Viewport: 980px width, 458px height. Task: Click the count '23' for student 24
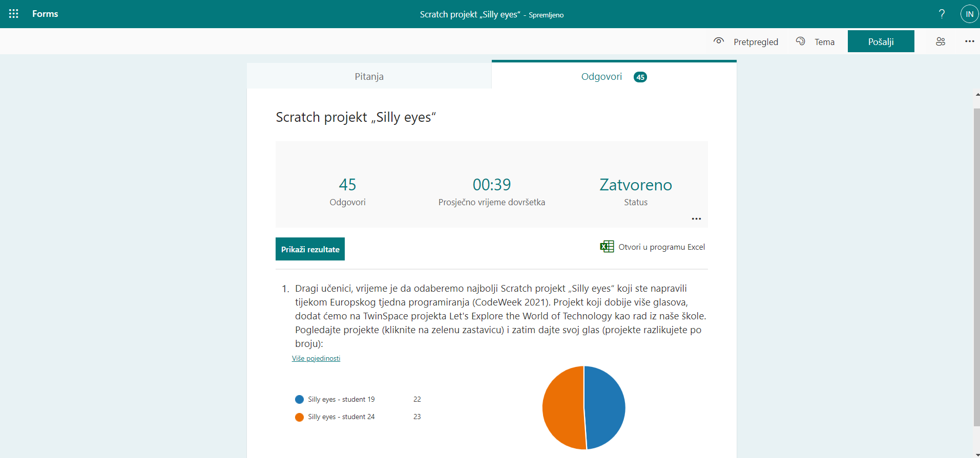click(x=417, y=417)
